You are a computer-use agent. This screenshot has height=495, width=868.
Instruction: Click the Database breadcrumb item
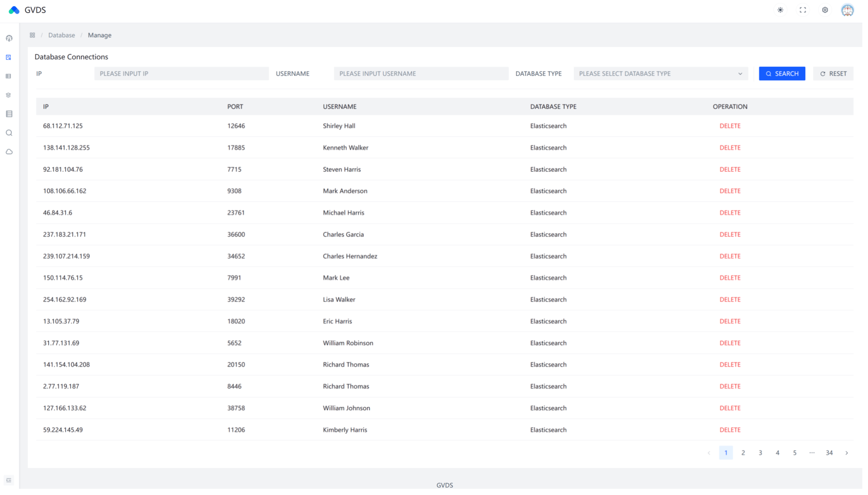pos(62,35)
